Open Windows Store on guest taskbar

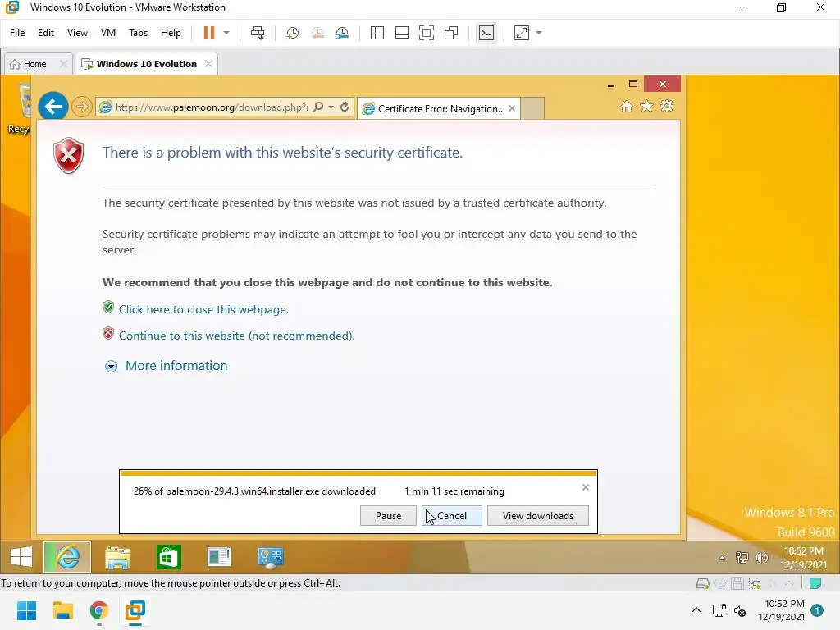(169, 557)
